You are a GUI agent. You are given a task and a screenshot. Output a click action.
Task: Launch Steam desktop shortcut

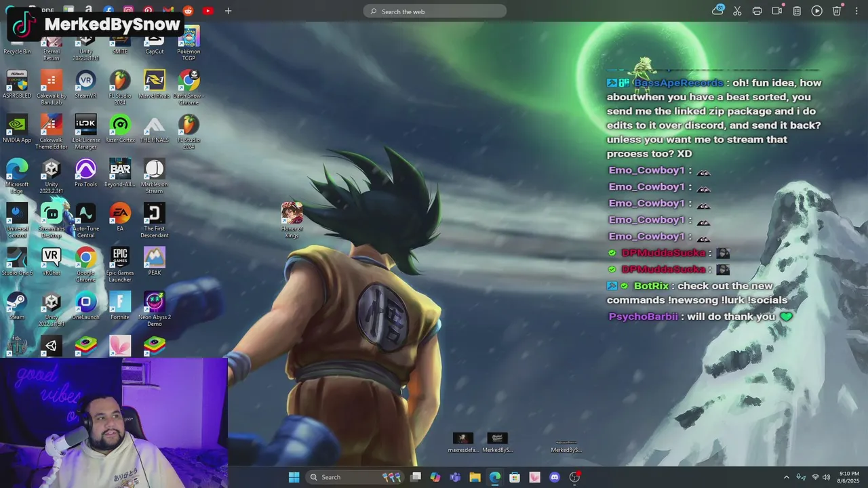[x=17, y=306]
